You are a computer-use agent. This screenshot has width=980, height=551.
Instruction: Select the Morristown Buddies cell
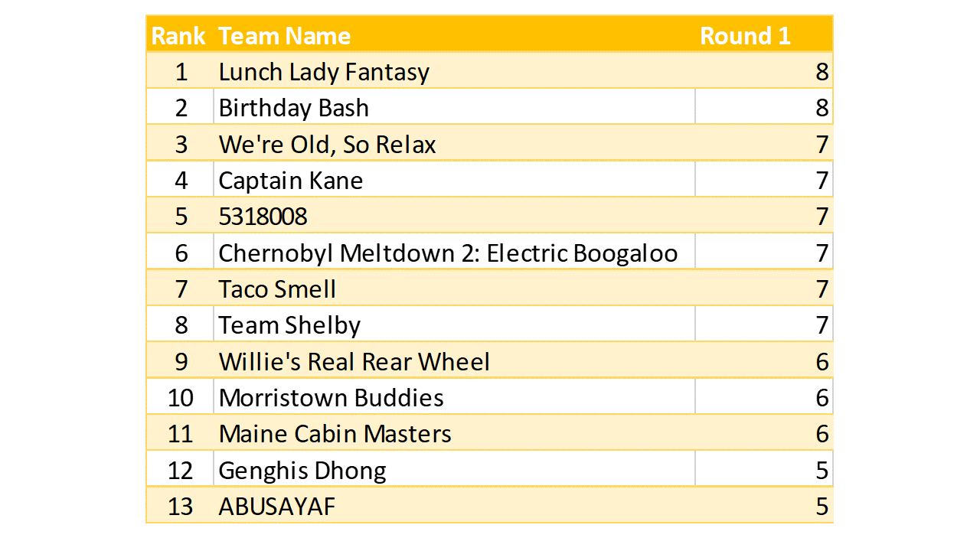(x=331, y=398)
